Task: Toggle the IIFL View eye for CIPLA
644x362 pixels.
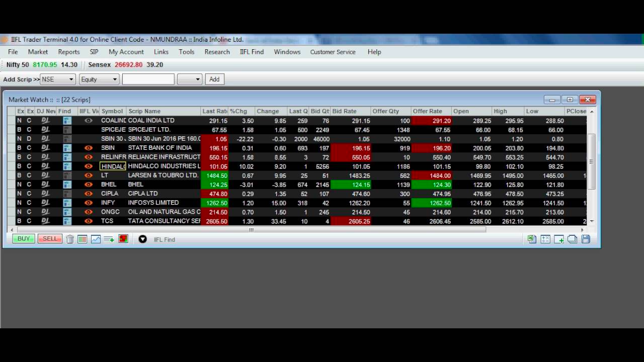Action: (89, 194)
